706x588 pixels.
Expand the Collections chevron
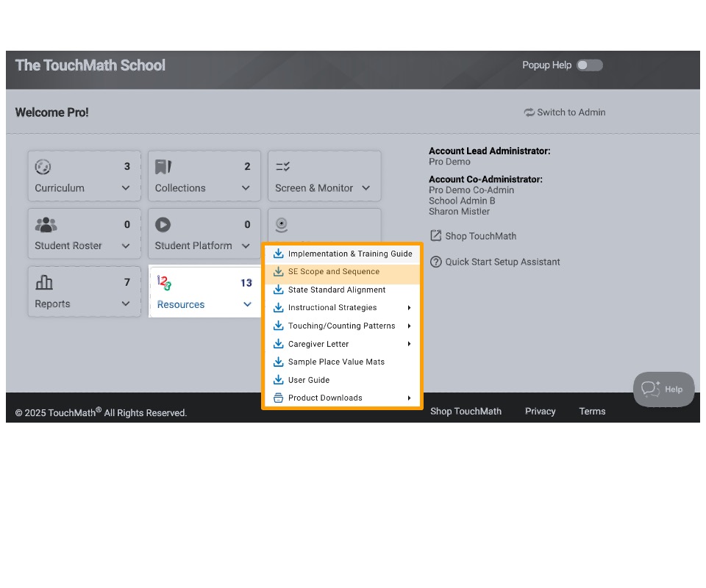pyautogui.click(x=246, y=188)
